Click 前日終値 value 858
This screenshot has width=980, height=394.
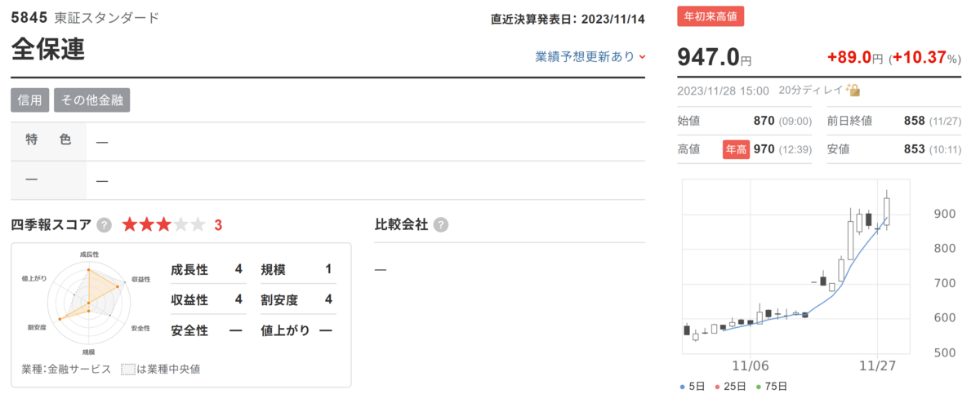coord(914,121)
